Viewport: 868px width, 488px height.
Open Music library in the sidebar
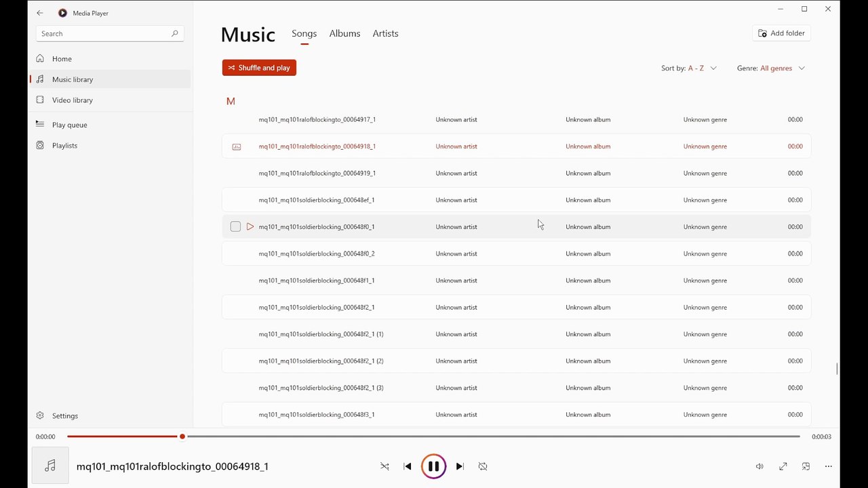tap(110, 79)
